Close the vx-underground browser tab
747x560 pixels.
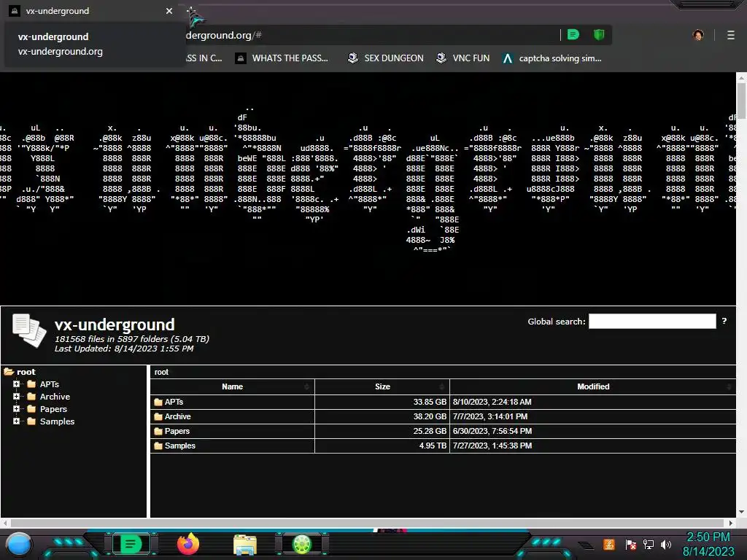[169, 10]
